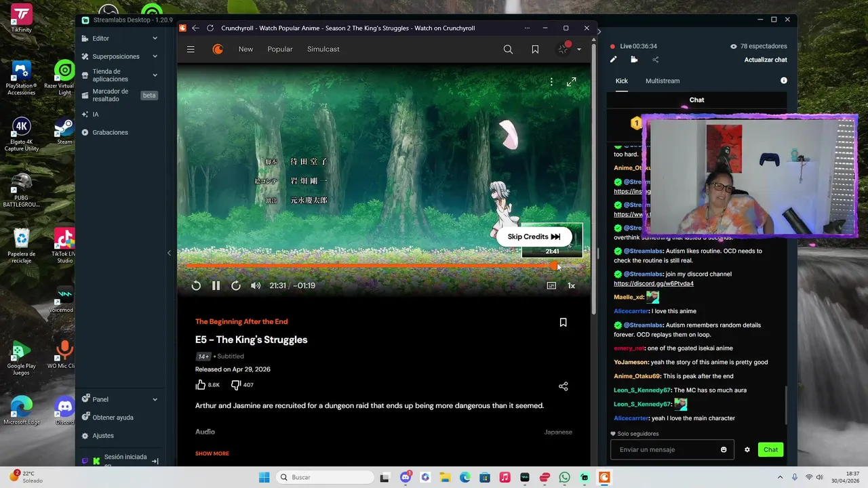Open the Crunchyroll hamburger menu
This screenshot has width=868, height=488.
coord(191,49)
